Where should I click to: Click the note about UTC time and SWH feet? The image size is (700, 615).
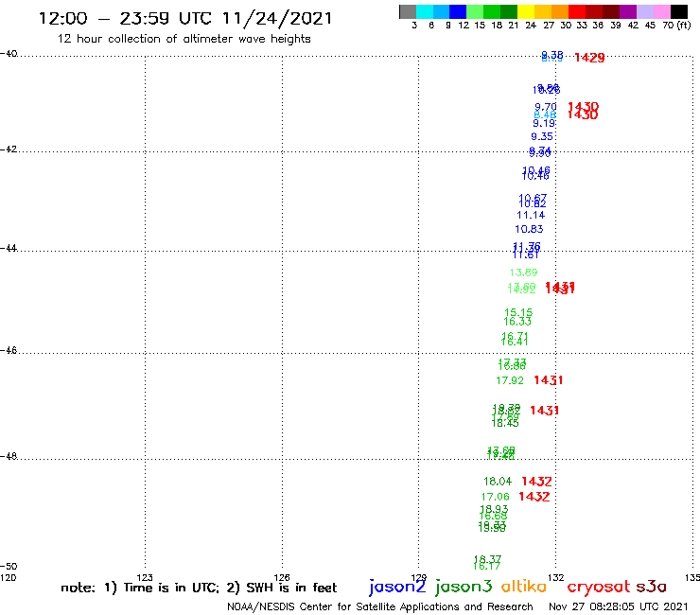coord(199,588)
